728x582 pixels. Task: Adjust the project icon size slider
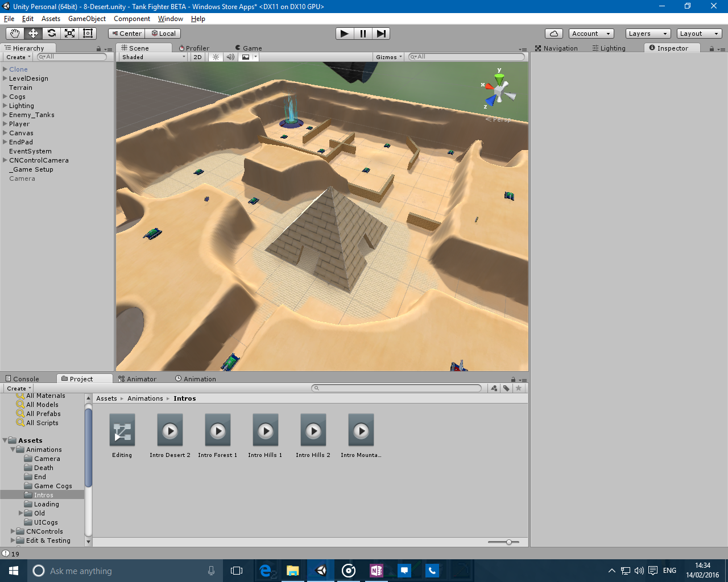click(508, 542)
